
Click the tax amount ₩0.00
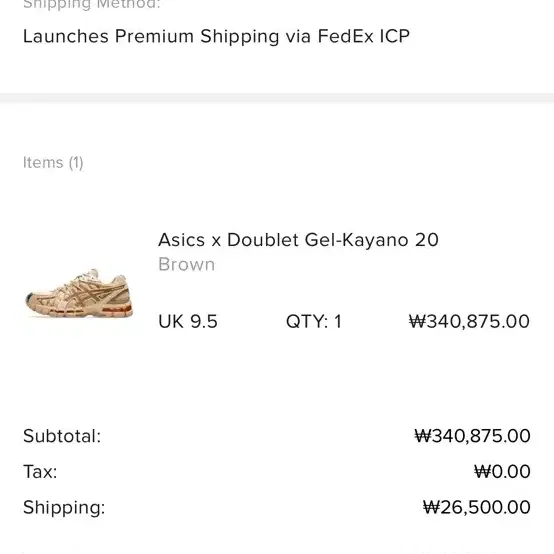coord(502,472)
